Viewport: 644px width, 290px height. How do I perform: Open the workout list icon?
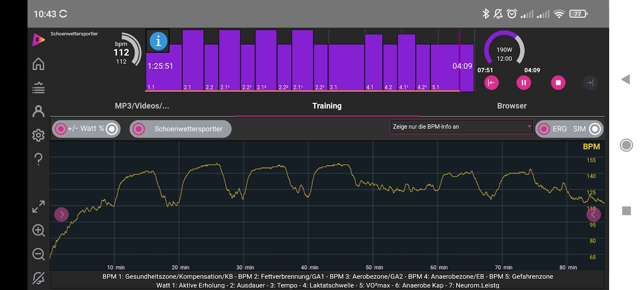38,88
